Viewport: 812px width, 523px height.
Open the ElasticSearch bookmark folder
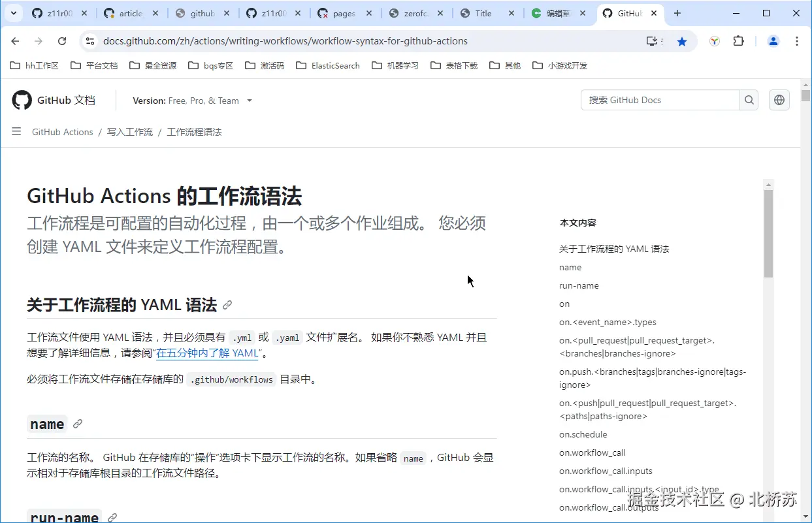tap(328, 65)
